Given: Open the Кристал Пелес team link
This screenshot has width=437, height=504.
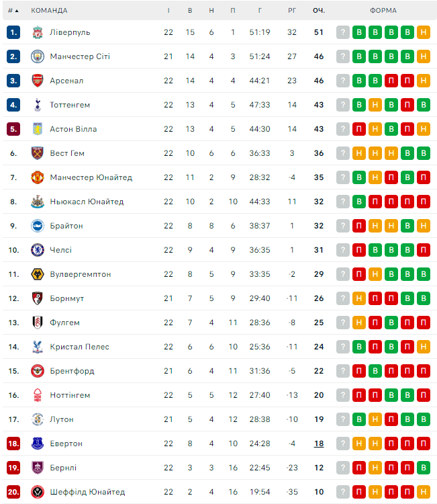Looking at the screenshot, I should 79,347.
